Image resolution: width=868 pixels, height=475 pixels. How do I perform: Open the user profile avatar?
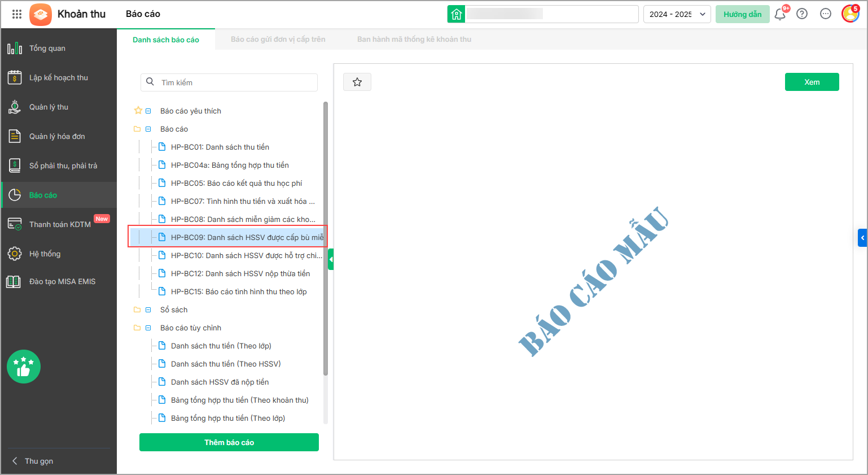point(850,14)
